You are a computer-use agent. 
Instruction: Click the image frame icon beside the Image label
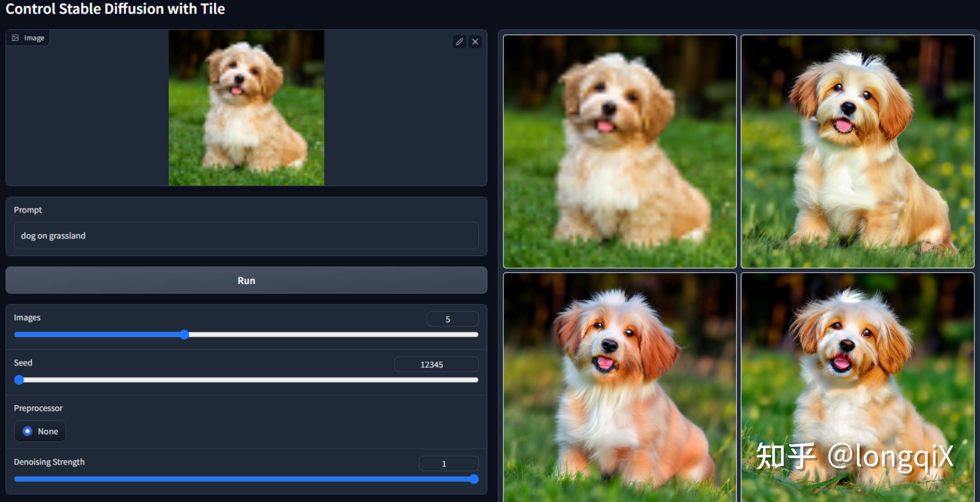tap(15, 37)
